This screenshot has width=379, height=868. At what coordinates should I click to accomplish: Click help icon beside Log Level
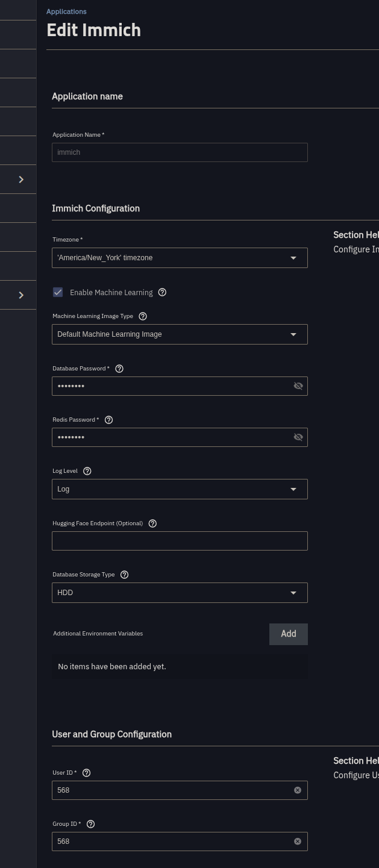coord(87,471)
